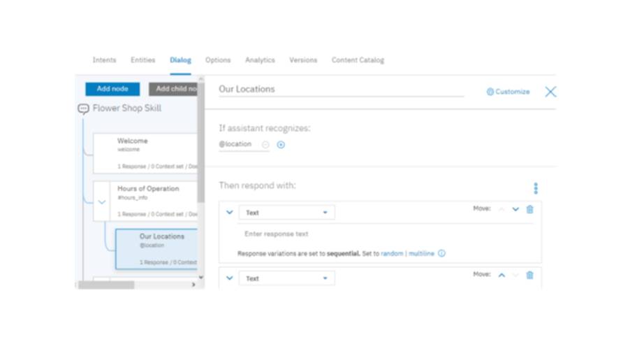
Task: Open the first response type Text dropdown
Action: point(286,213)
